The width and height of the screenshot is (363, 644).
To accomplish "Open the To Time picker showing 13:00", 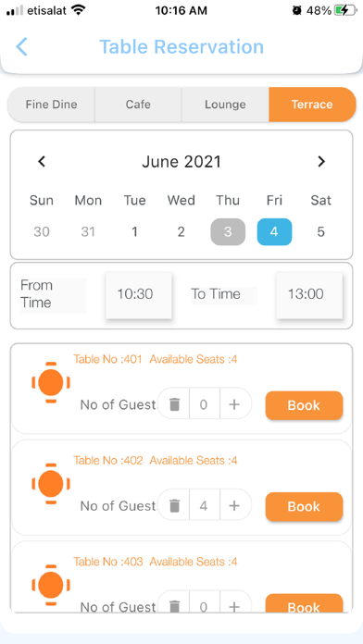I will click(x=309, y=294).
